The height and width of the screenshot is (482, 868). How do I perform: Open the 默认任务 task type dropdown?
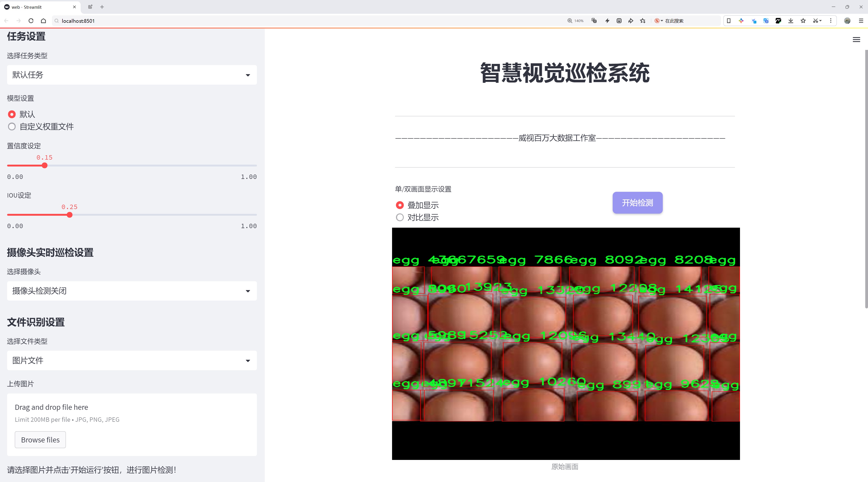pos(132,75)
